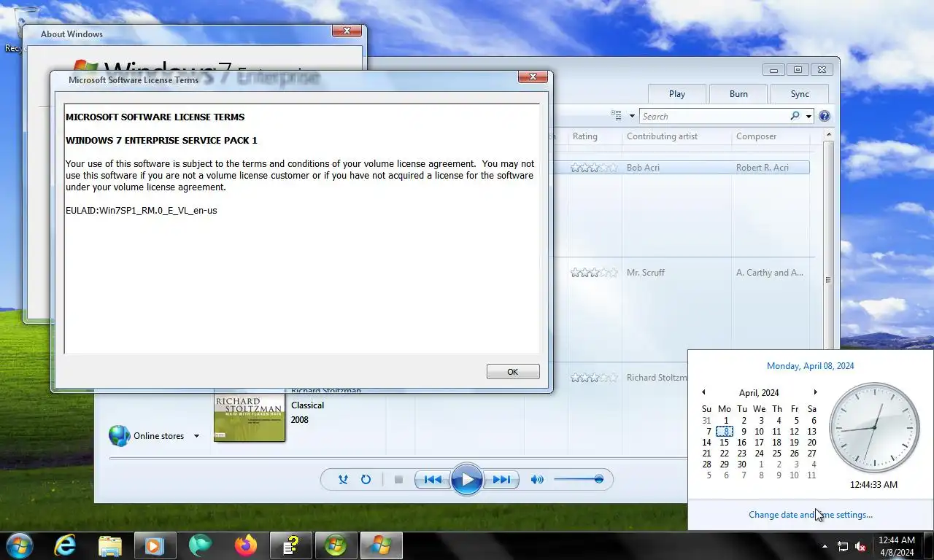Viewport: 934px width, 560px height.
Task: Select April 15 in the calendar
Action: click(724, 443)
